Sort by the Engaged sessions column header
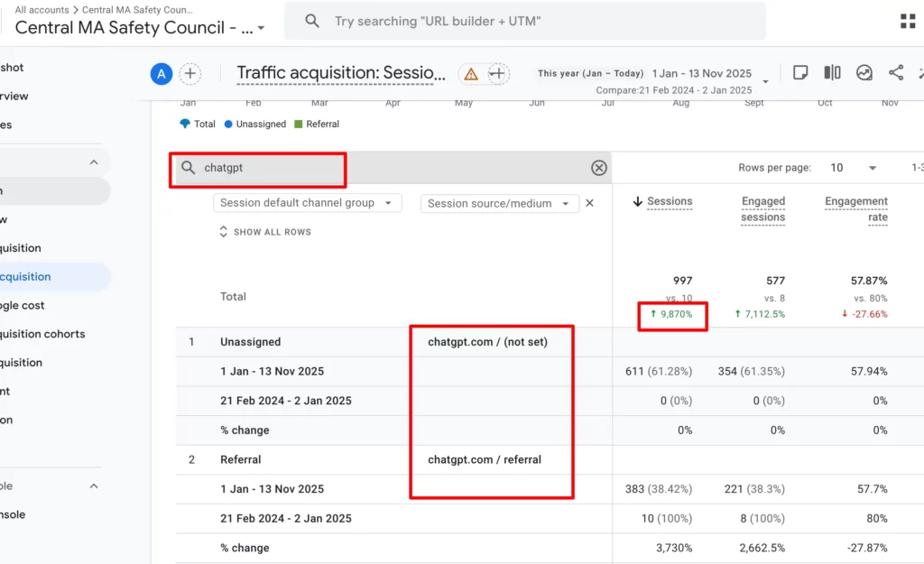Viewport: 924px width, 564px height. click(x=763, y=209)
